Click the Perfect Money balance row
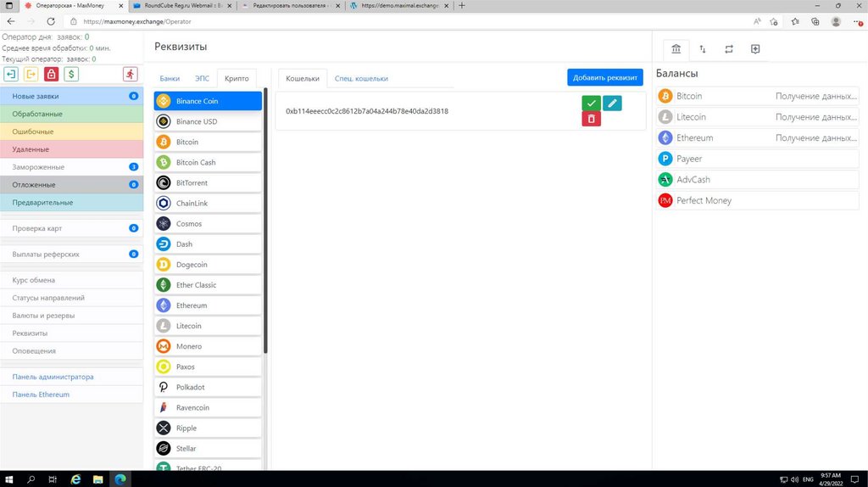 (757, 200)
